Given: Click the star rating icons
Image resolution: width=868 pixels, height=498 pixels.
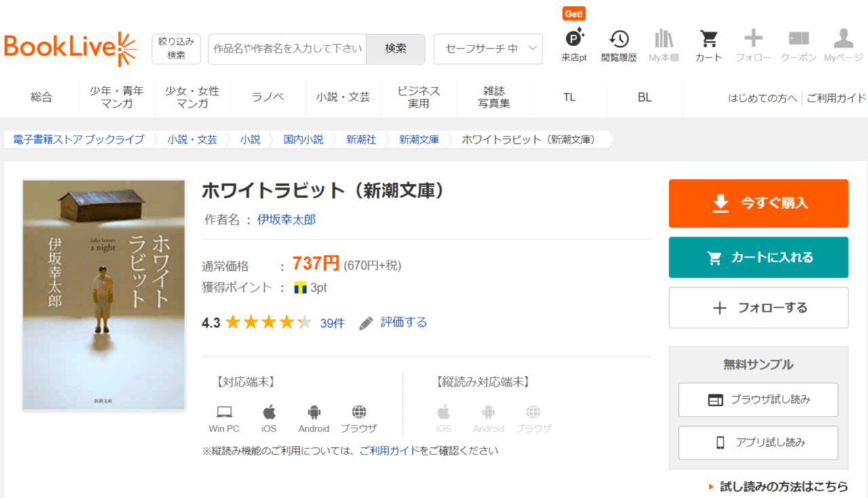Looking at the screenshot, I should 269,322.
